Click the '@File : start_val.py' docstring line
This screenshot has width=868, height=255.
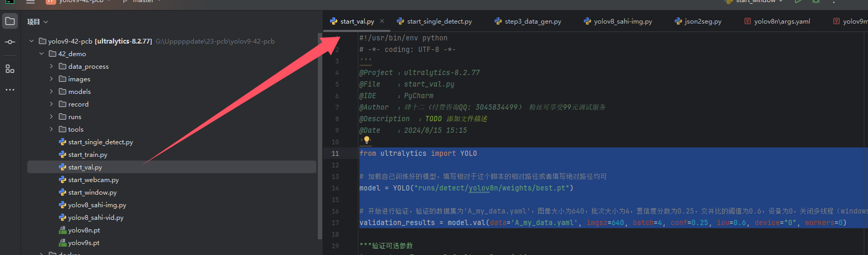(407, 84)
